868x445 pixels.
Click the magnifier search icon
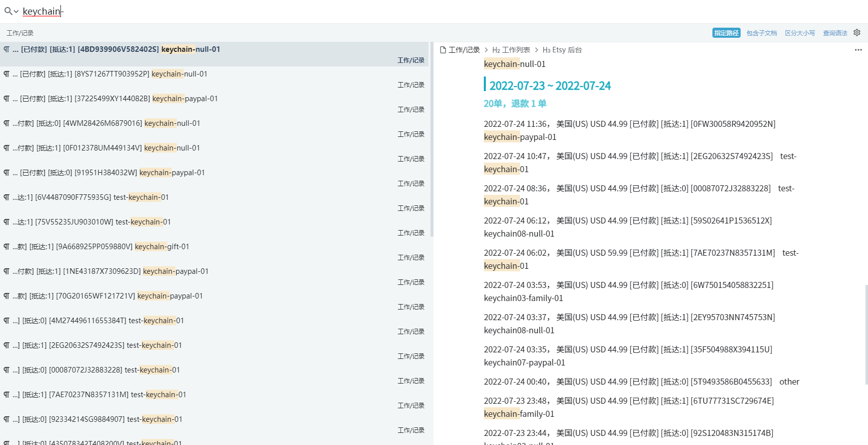[x=8, y=11]
